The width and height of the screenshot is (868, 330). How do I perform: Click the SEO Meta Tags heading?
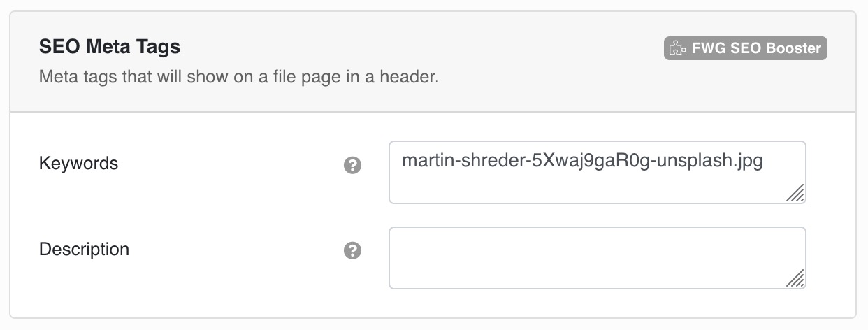click(x=110, y=47)
